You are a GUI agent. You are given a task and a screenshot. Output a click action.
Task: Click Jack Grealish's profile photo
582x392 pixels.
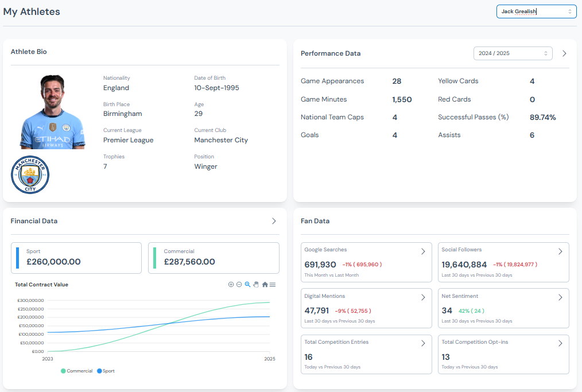pyautogui.click(x=52, y=112)
